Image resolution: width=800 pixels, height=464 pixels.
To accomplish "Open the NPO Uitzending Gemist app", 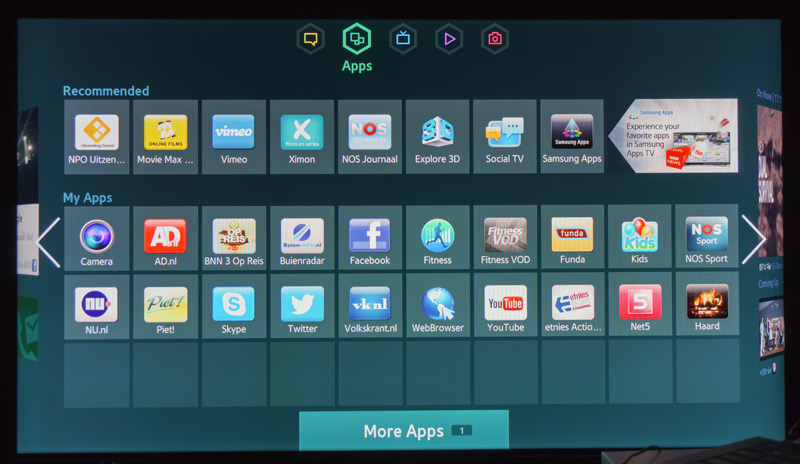I will pyautogui.click(x=96, y=137).
